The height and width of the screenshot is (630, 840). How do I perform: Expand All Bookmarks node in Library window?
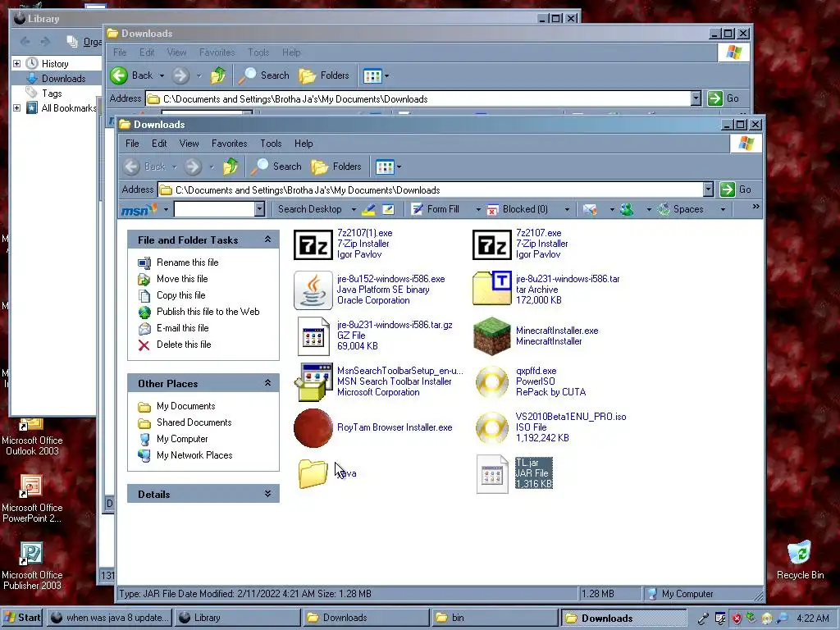coord(16,107)
